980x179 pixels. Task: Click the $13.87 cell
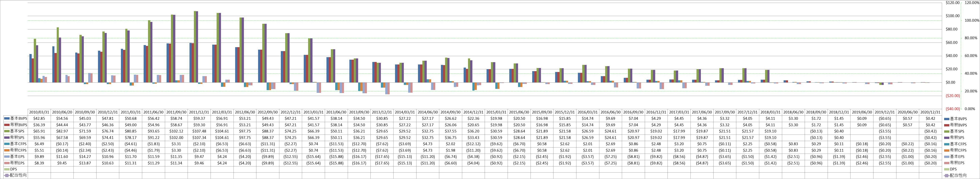pyautogui.click(x=85, y=163)
